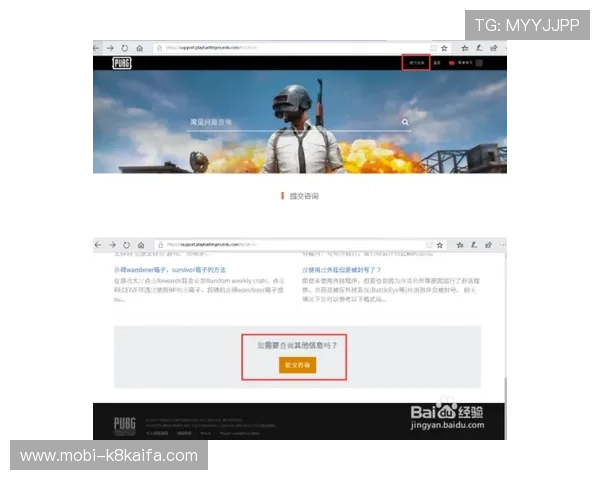Open web notes pen in lower browser
600x480 pixels.
pyautogui.click(x=474, y=245)
